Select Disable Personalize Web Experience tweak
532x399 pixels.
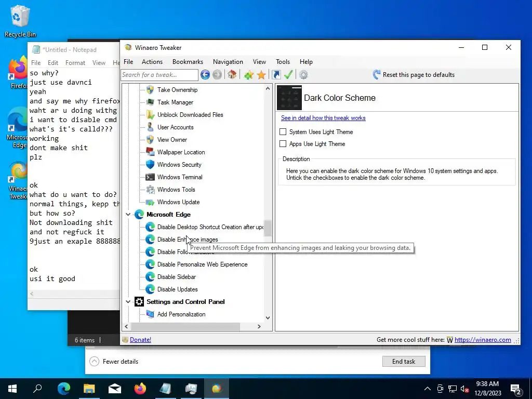(202, 264)
